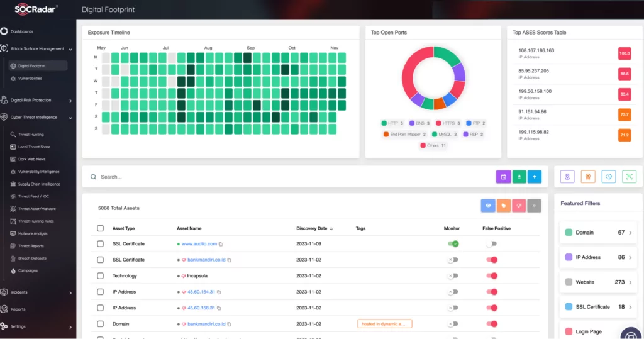Expand the Incidents sidebar menu
Image resolution: width=644 pixels, height=339 pixels.
point(70,293)
